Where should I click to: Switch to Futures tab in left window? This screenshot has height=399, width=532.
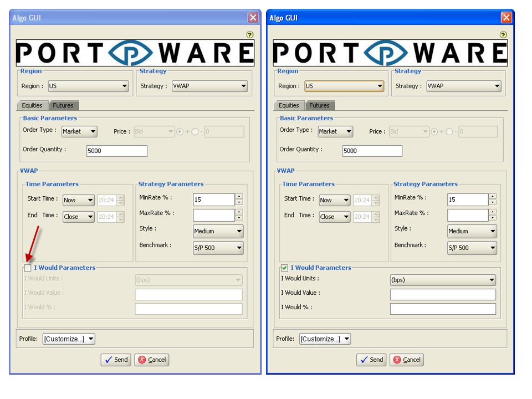coord(63,105)
